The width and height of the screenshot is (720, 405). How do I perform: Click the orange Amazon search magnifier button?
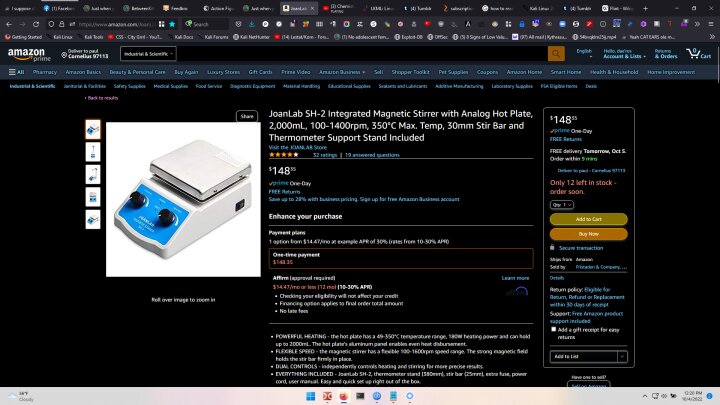(556, 54)
